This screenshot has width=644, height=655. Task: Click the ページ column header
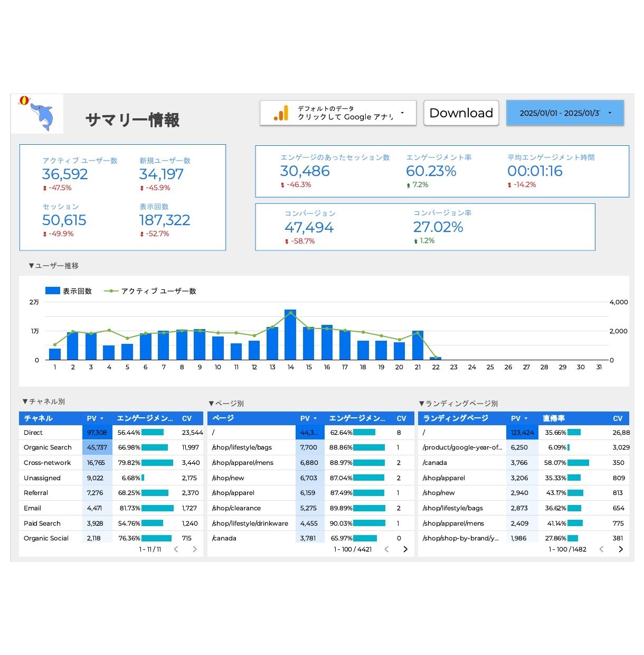[x=223, y=418]
